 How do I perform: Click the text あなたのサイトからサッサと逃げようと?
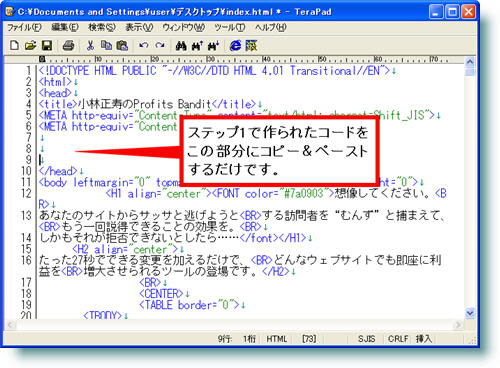(x=139, y=215)
